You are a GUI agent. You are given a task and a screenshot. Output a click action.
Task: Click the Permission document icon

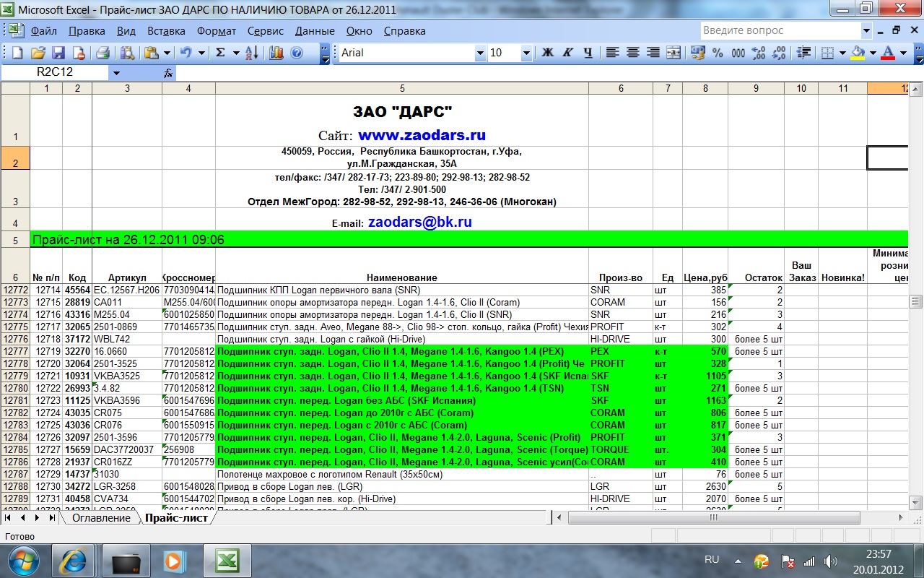tap(78, 53)
